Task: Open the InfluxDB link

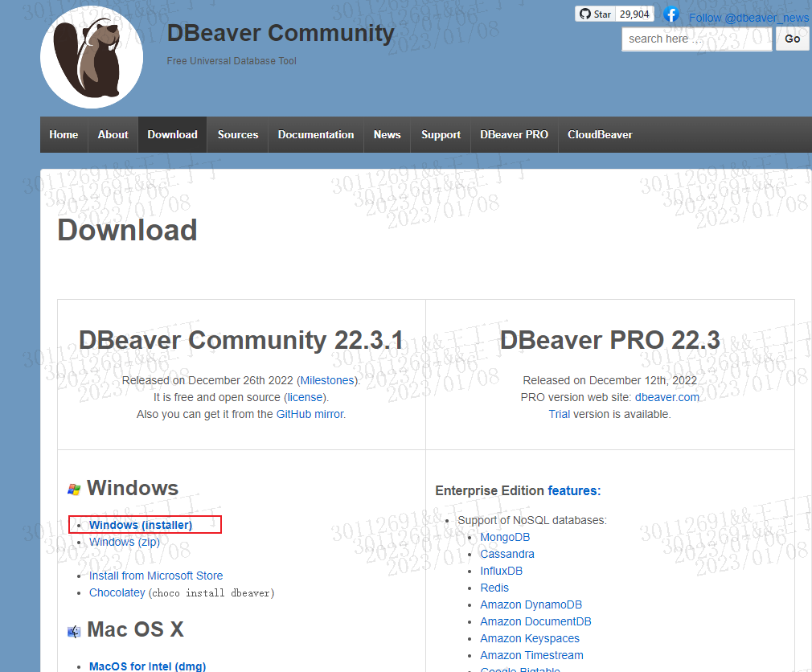Action: coord(502,571)
